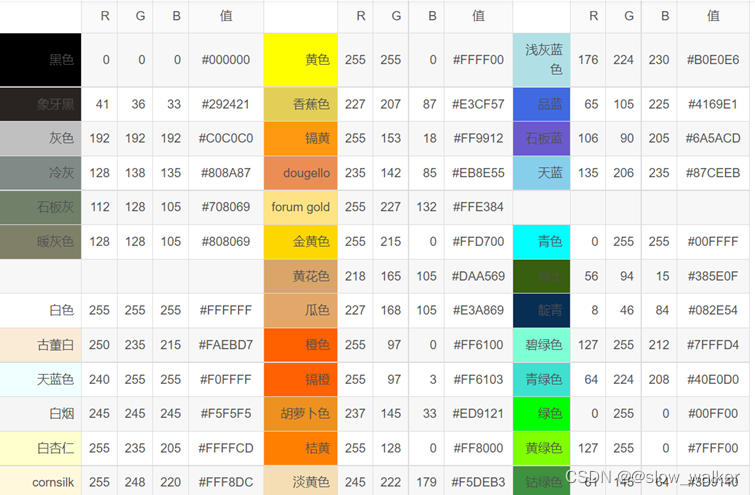Viewport: 755px width, 495px height.
Task: Click the #7FFFD4 value
Action: coord(713,345)
